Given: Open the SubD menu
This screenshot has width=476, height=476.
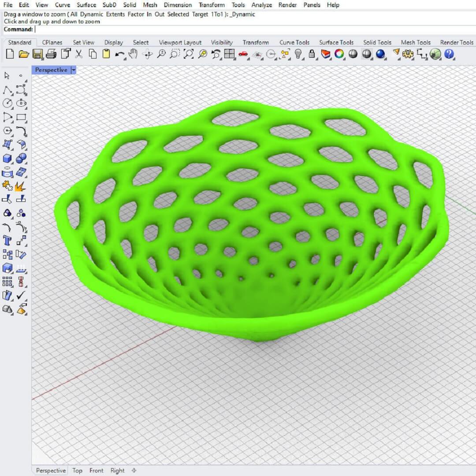Looking at the screenshot, I should pos(109,5).
